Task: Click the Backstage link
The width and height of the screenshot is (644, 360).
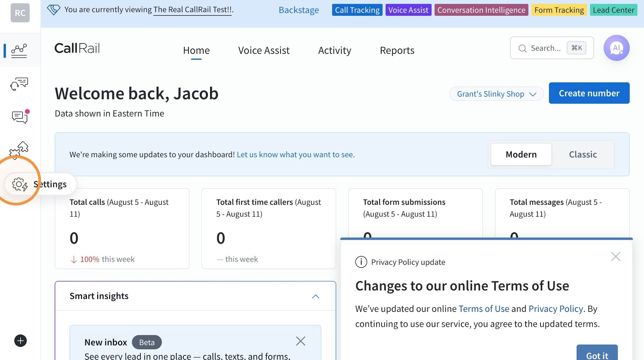Action: (x=299, y=10)
